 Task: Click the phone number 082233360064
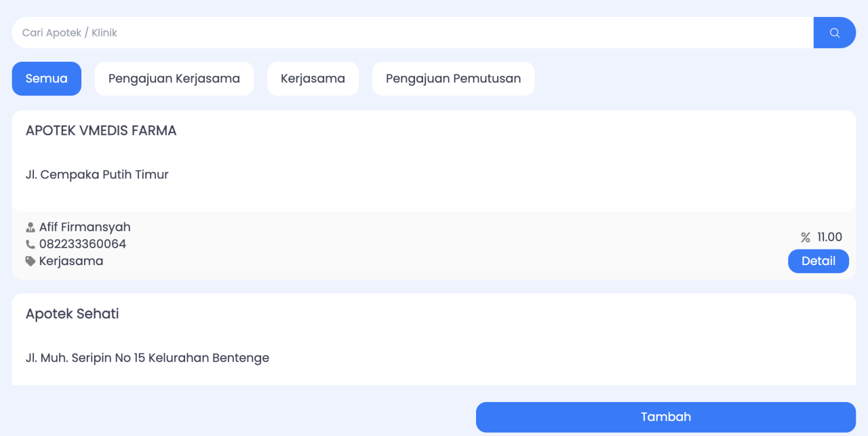pos(83,244)
